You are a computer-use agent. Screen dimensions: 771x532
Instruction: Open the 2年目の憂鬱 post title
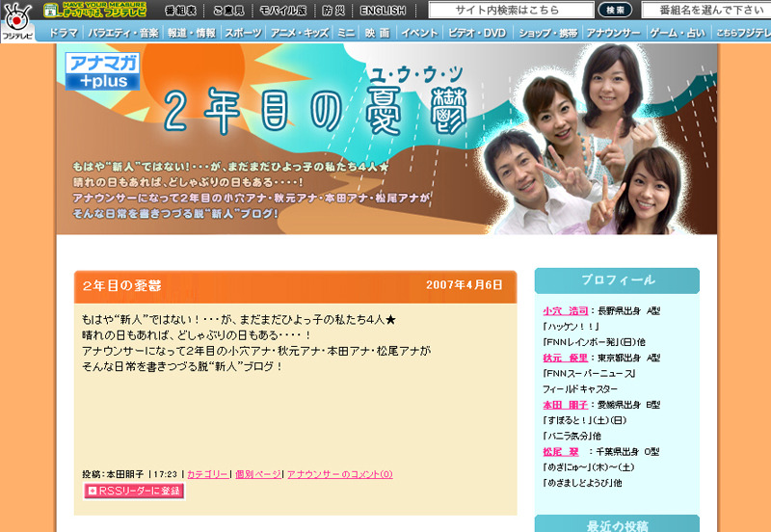(121, 285)
